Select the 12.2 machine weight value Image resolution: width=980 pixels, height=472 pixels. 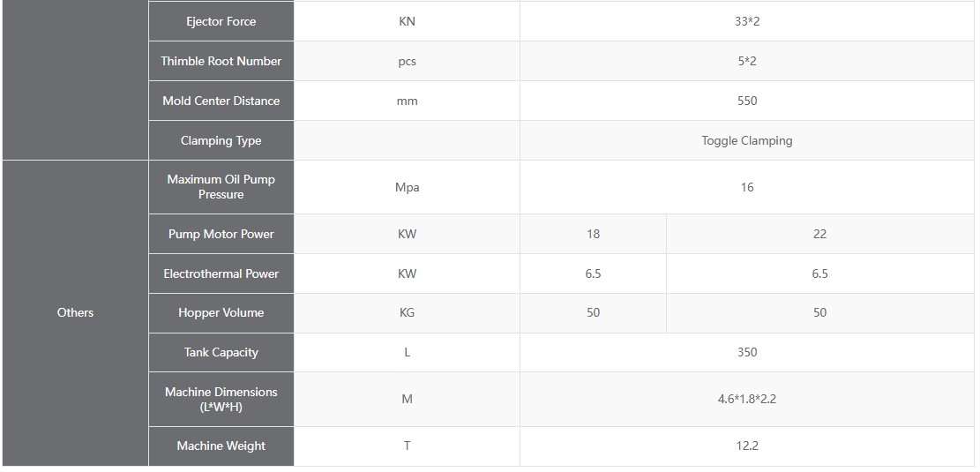coord(746,446)
